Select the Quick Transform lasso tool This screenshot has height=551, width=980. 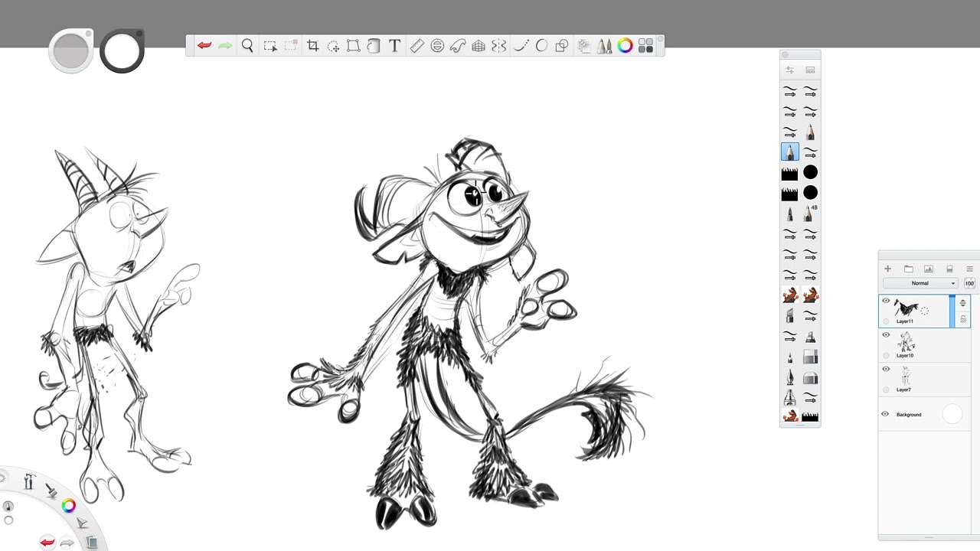tap(333, 46)
